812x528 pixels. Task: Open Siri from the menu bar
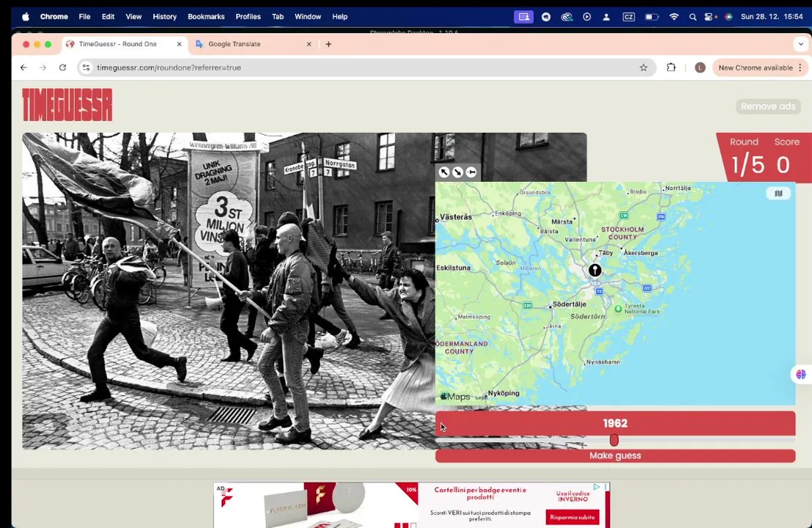[728, 17]
